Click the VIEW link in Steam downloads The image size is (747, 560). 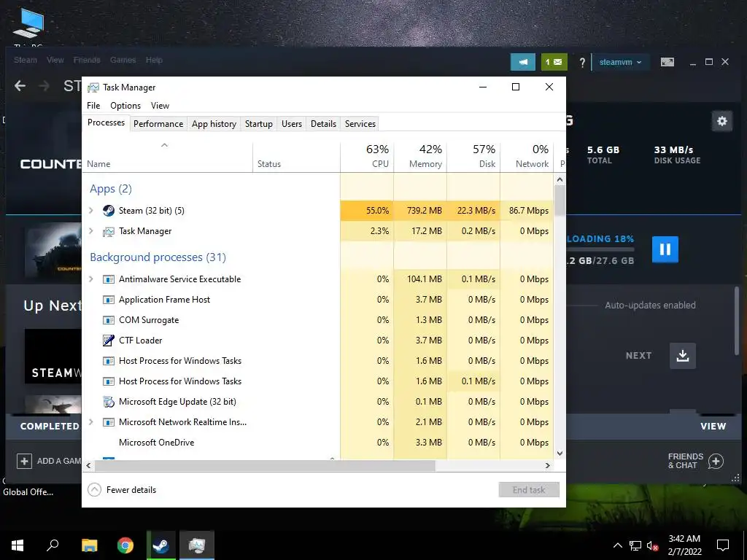click(x=713, y=427)
